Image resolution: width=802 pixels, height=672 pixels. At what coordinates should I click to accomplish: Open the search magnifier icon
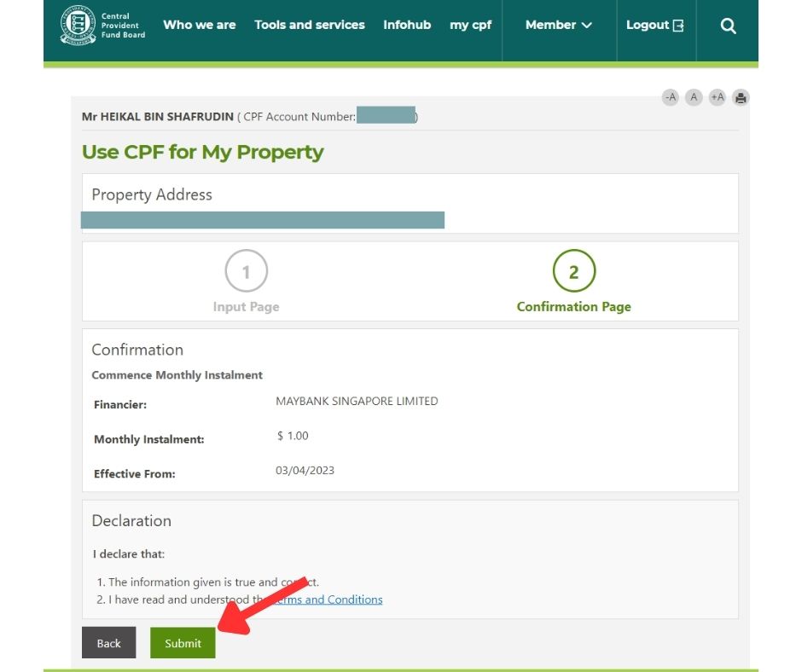point(727,25)
